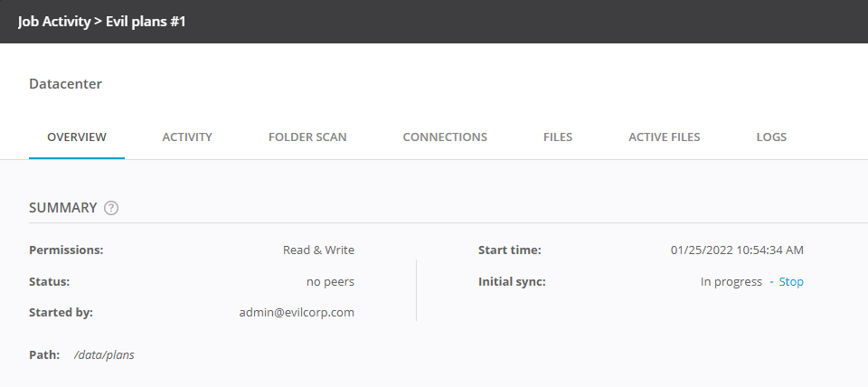Click the admin@evilcorp.com email address
This screenshot has height=387, width=868.
click(x=297, y=313)
